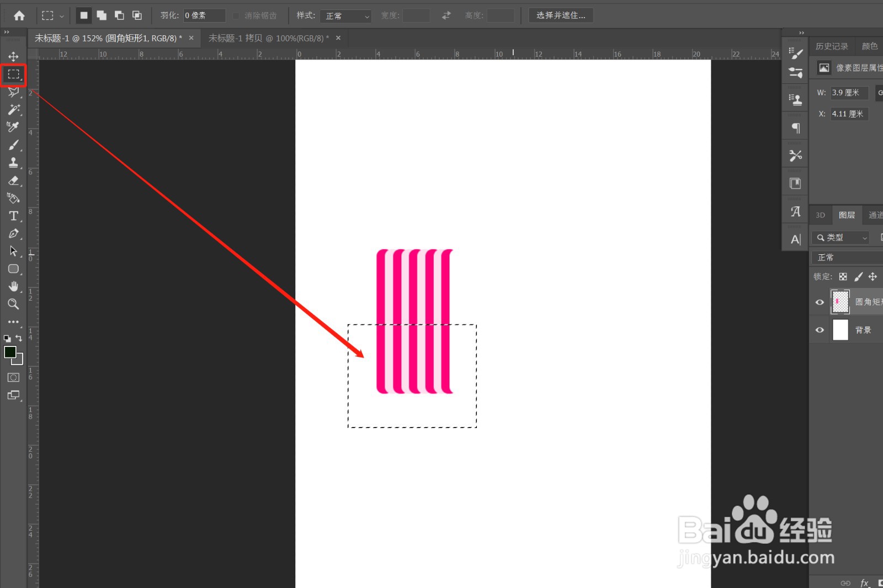Select the Zoom tool
The image size is (883, 588).
pos(13,304)
